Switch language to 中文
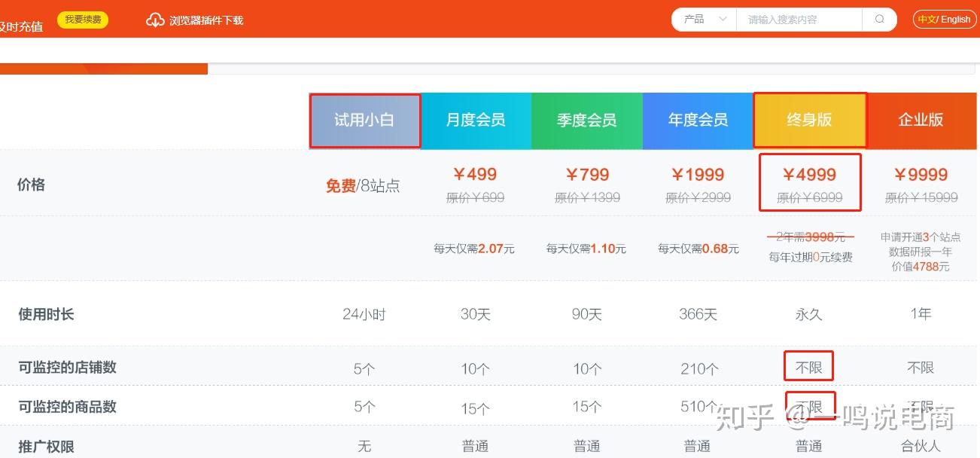The image size is (980, 458). tap(927, 20)
